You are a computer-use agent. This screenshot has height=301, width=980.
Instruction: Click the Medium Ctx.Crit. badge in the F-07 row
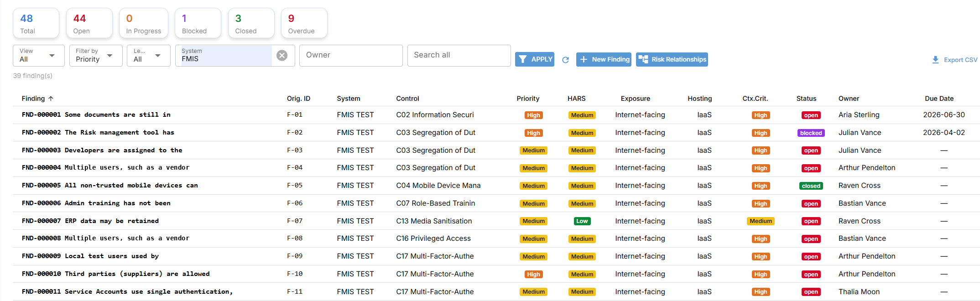(761, 221)
